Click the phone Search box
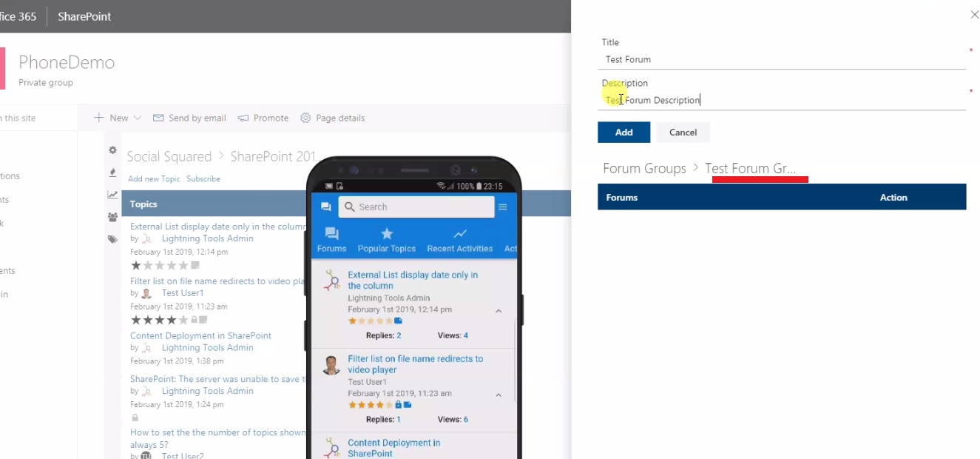The height and width of the screenshot is (459, 980). (416, 207)
